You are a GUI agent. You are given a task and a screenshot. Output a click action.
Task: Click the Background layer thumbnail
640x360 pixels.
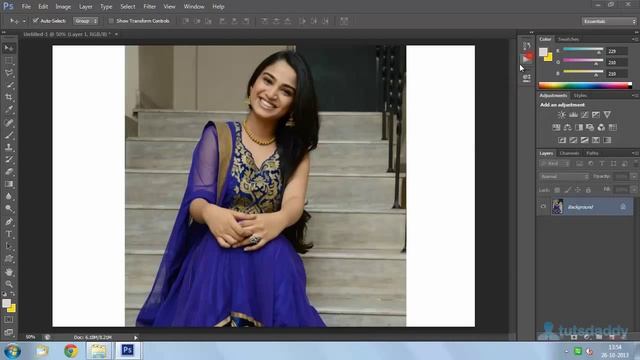coord(557,207)
